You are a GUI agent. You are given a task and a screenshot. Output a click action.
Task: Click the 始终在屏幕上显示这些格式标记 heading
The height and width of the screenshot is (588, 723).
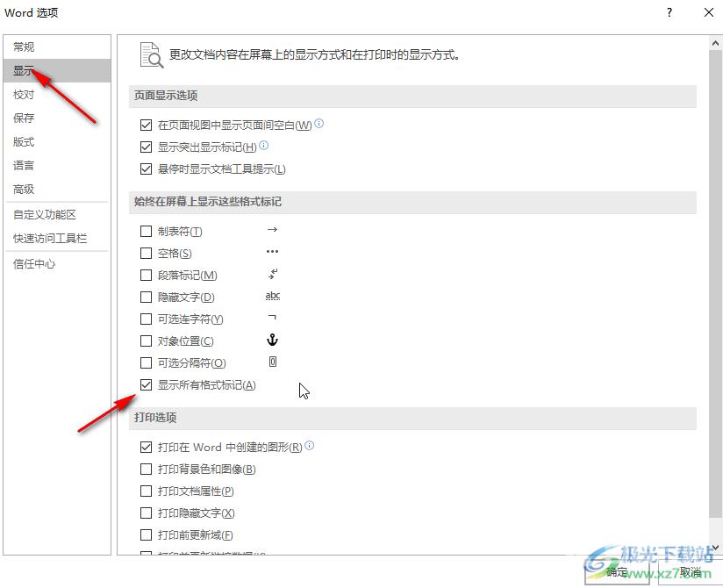tap(207, 202)
